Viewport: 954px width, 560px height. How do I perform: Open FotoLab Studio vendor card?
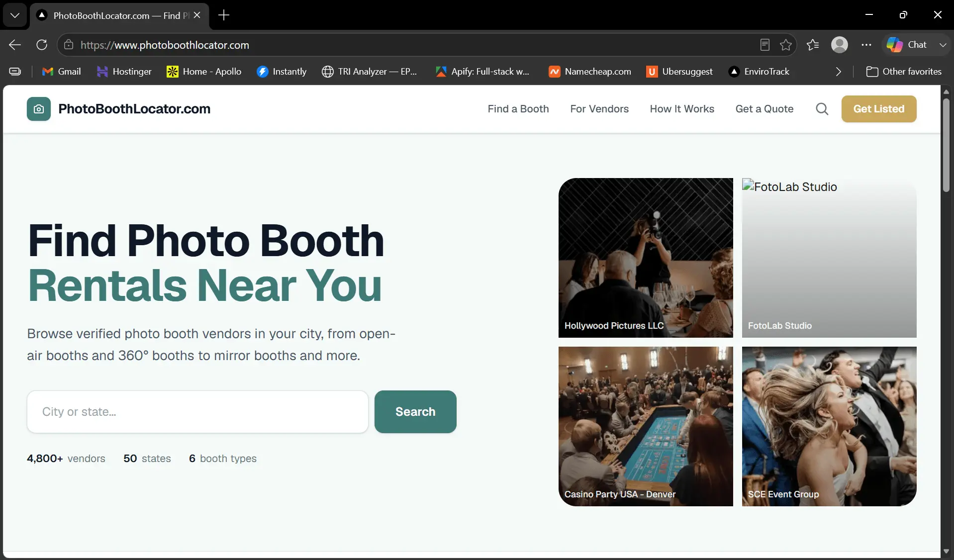tap(829, 258)
